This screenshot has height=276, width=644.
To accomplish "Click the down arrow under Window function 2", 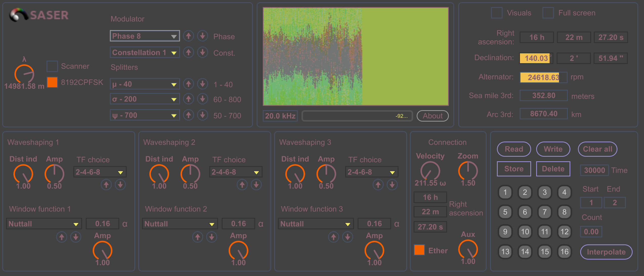I will click(212, 237).
